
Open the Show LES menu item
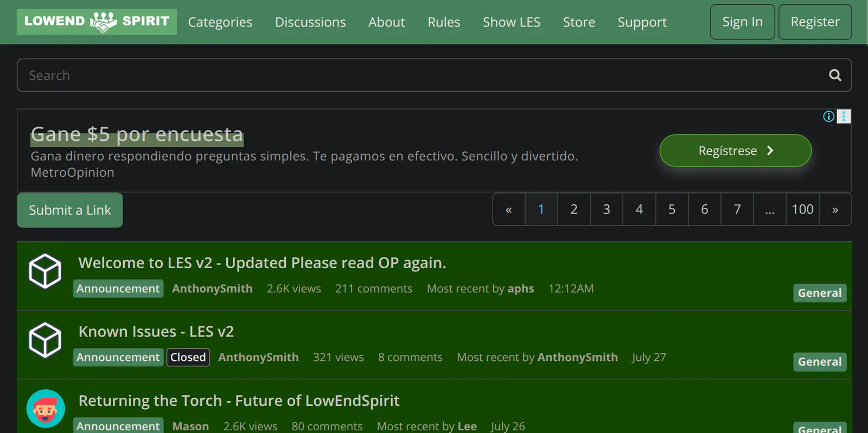(512, 22)
